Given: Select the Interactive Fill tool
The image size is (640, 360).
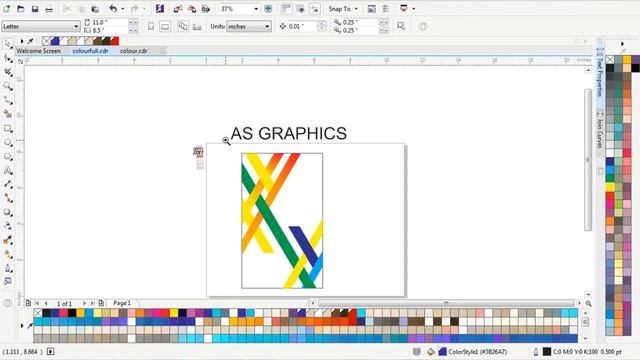Looking at the screenshot, I should (8, 254).
